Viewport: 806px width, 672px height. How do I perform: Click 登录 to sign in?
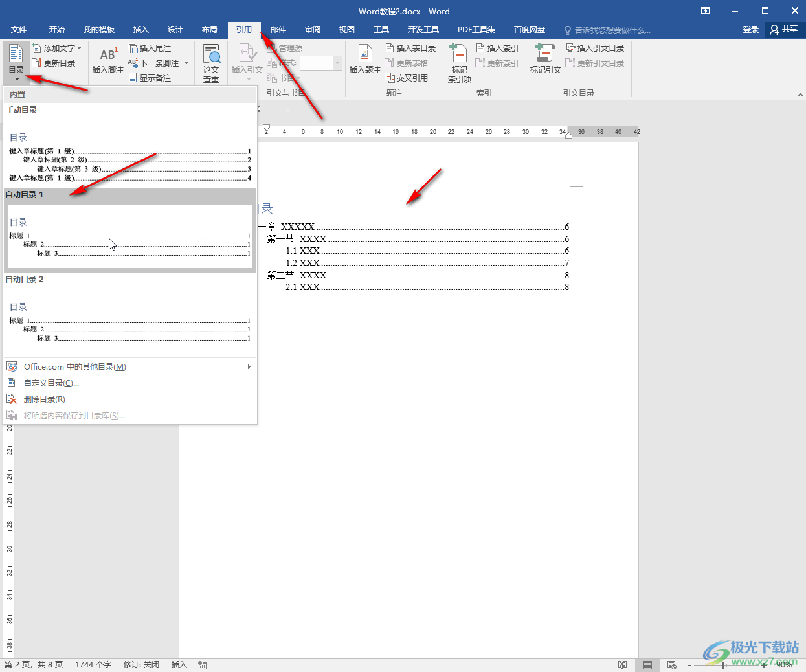click(751, 29)
